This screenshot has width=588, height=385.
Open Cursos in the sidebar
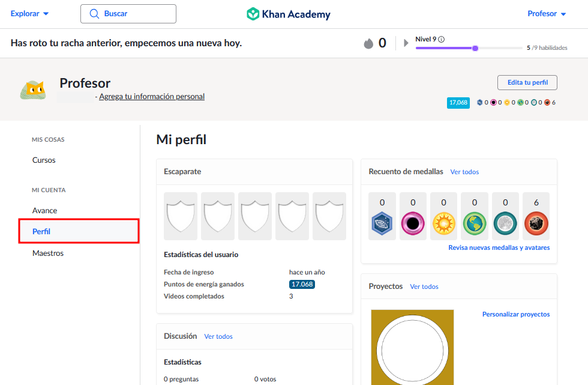[44, 160]
